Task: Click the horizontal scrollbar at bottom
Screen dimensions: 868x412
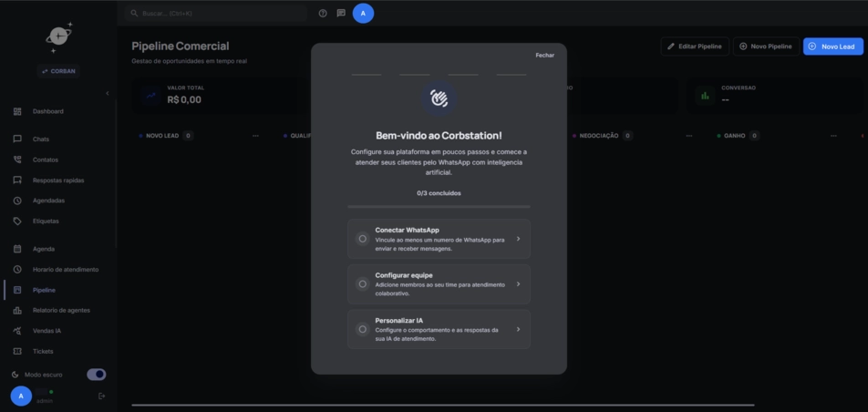Action: 443,406
